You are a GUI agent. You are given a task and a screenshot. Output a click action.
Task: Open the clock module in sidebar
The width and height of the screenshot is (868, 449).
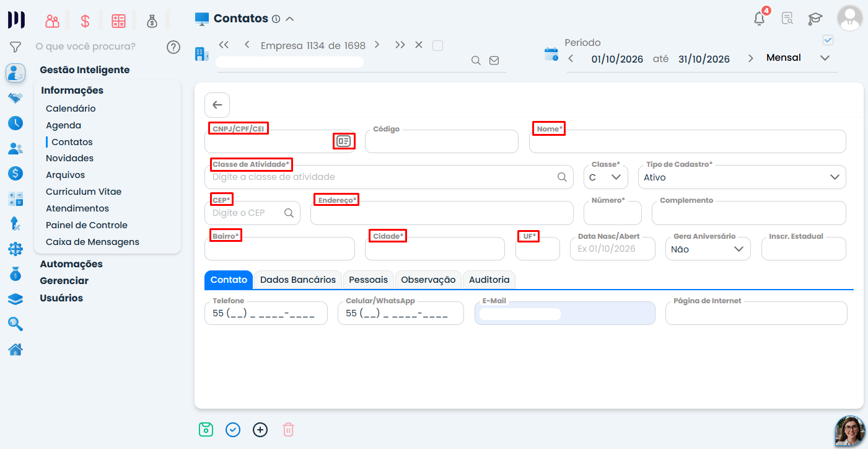(x=15, y=123)
